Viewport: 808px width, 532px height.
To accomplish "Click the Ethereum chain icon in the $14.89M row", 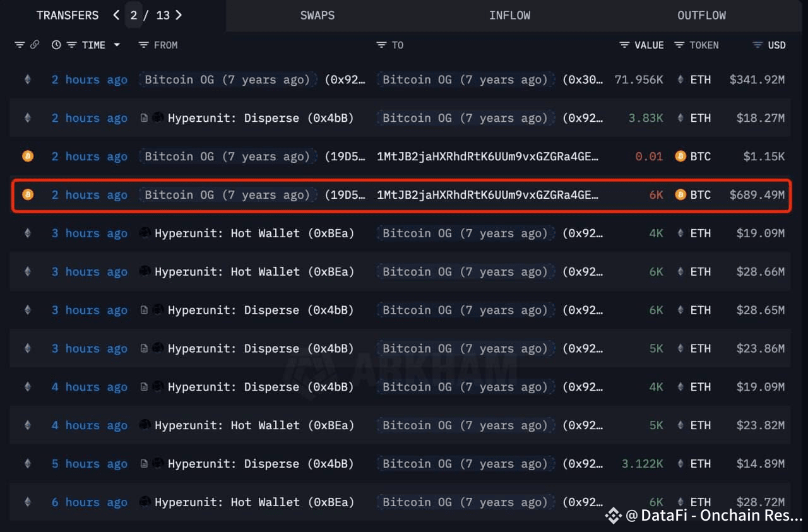I will (27, 463).
